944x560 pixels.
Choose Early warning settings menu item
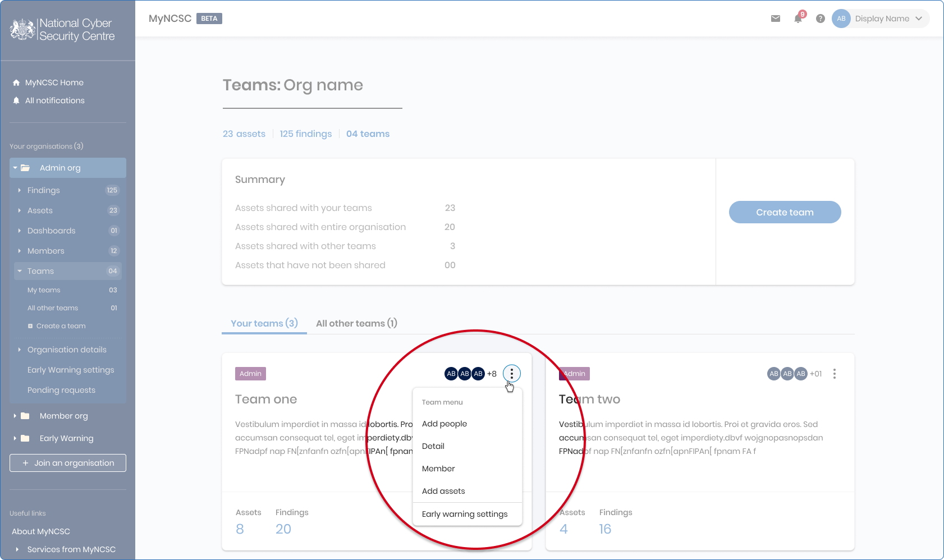pyautogui.click(x=465, y=514)
